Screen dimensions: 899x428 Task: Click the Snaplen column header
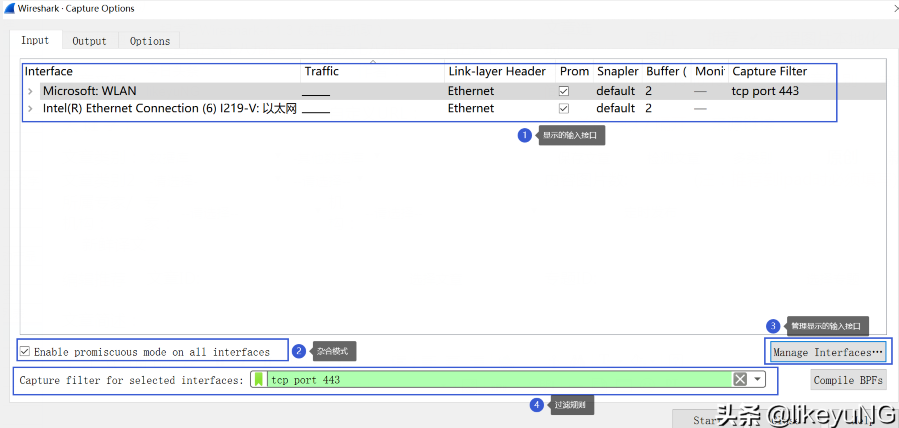pos(618,72)
